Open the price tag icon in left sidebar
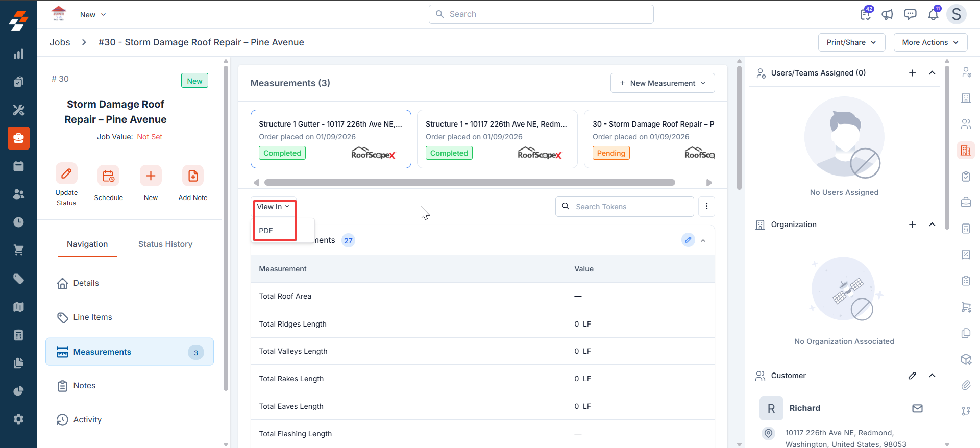980x448 pixels. (x=18, y=279)
